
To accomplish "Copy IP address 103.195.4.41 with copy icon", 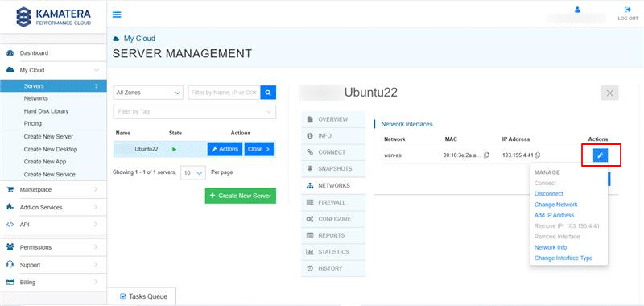I will [x=537, y=155].
